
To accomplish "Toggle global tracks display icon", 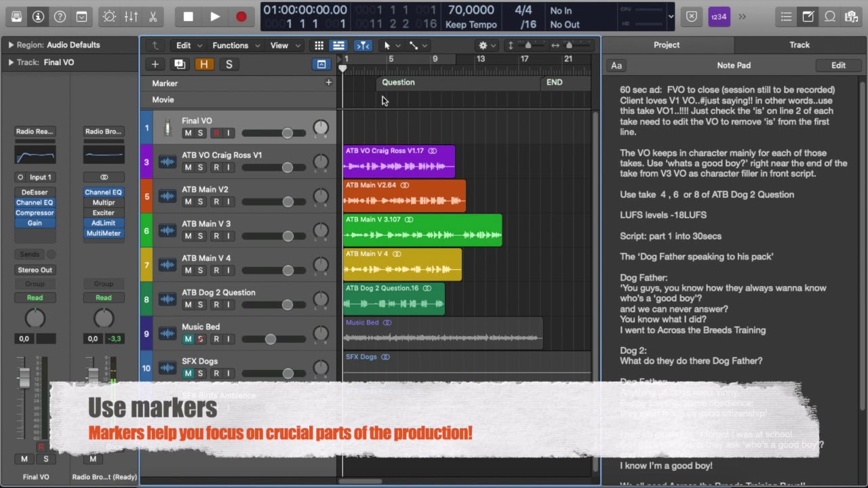I will [x=321, y=64].
